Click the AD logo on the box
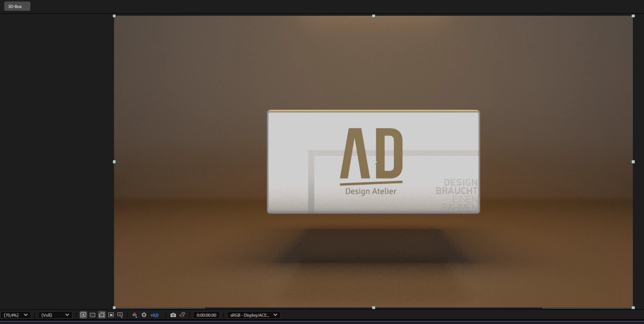This screenshot has height=324, width=644. point(371,157)
